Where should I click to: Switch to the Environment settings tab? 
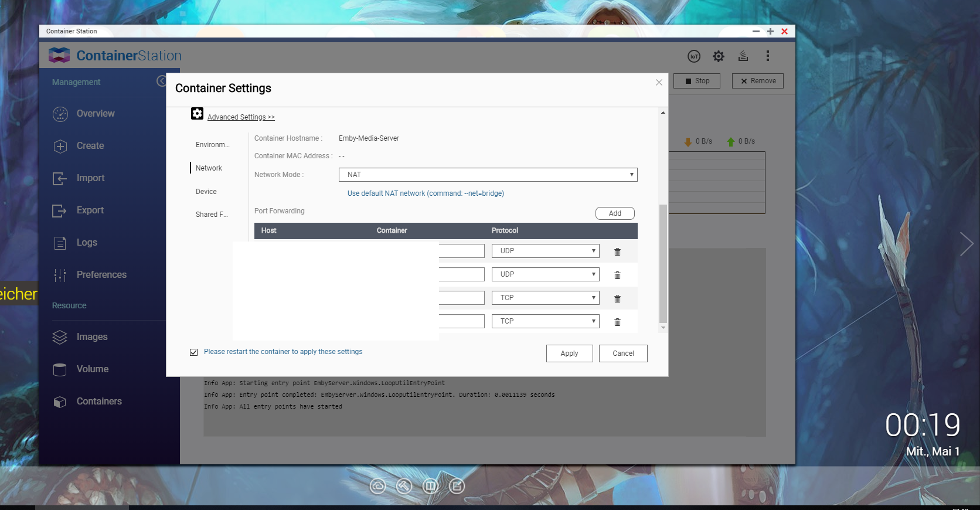pyautogui.click(x=213, y=145)
